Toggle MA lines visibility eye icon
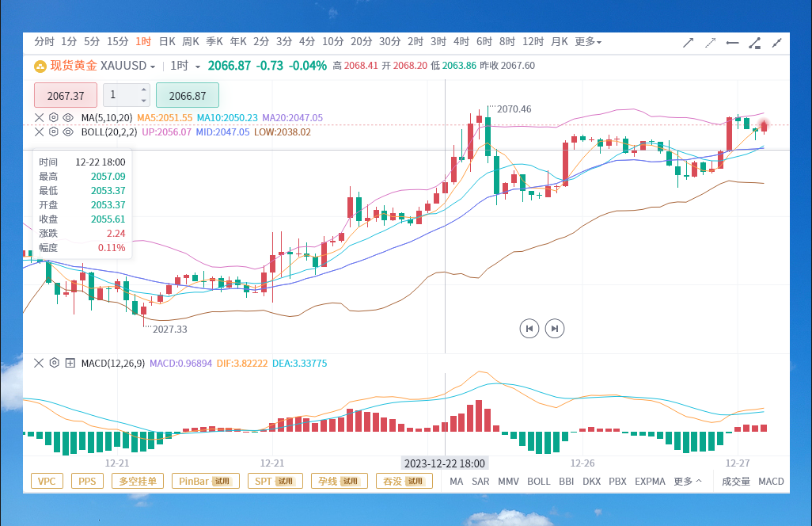Image resolution: width=812 pixels, height=526 pixels. coord(68,118)
